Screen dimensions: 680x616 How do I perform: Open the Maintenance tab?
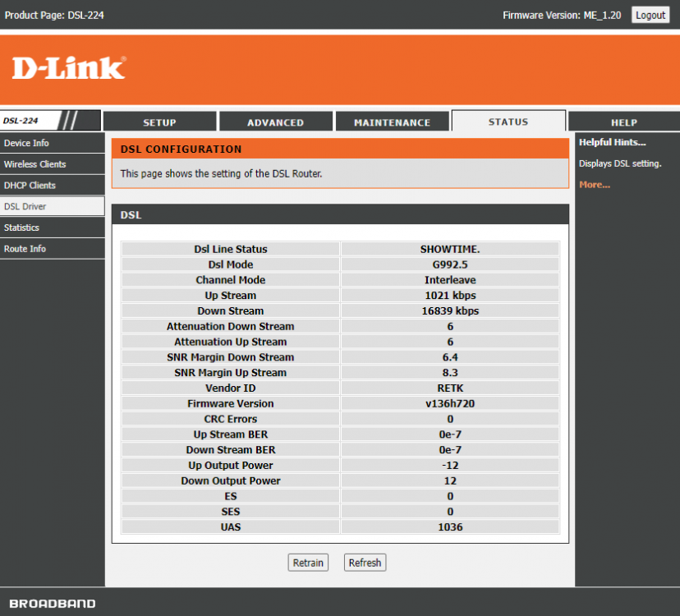point(392,122)
